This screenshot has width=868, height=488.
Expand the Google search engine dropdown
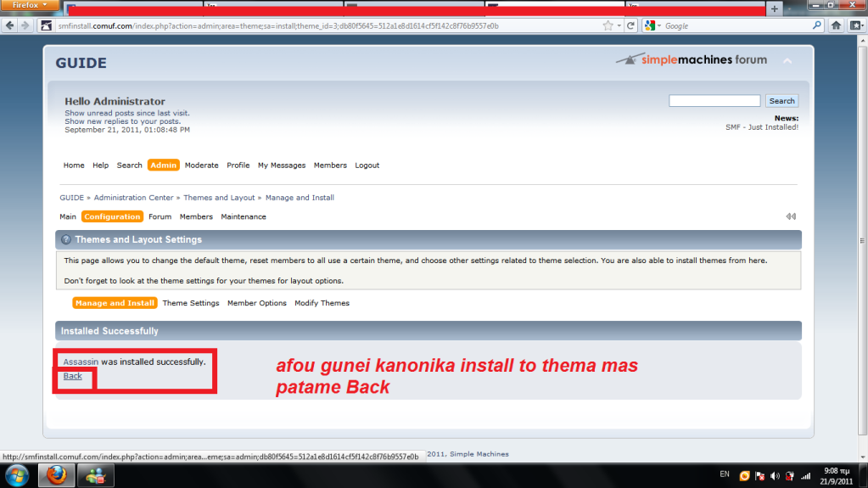point(654,25)
